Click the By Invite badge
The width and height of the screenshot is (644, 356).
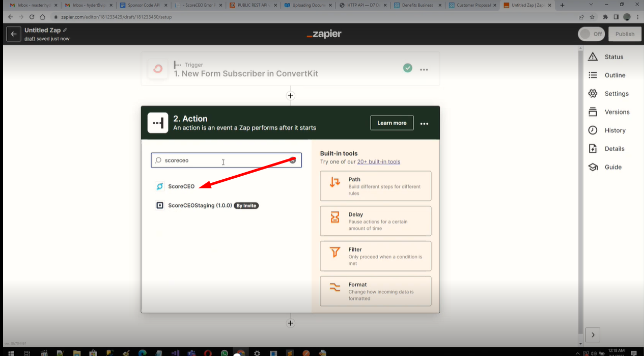[x=246, y=205]
